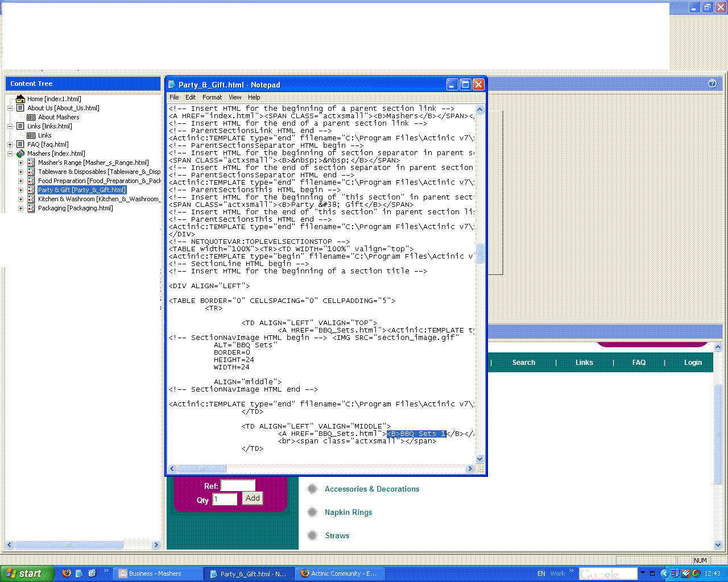Click the Add button beside quantity
The height and width of the screenshot is (582, 728).
click(253, 498)
